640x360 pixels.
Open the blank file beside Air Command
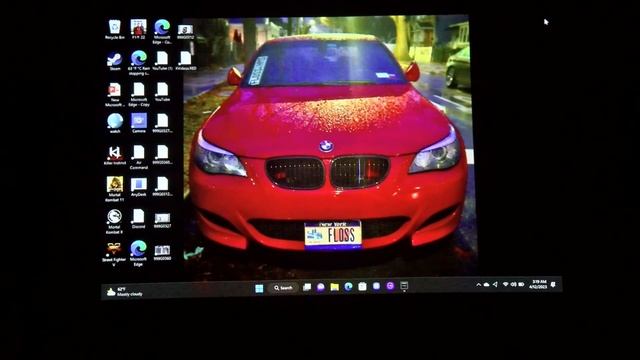point(162,155)
